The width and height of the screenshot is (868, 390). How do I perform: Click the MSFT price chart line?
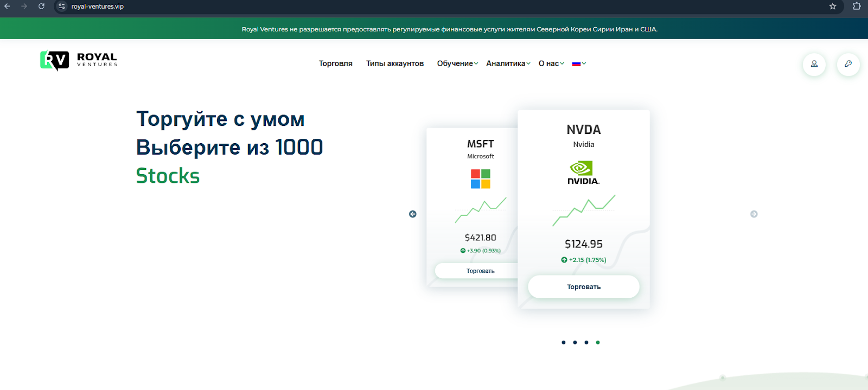tap(481, 210)
